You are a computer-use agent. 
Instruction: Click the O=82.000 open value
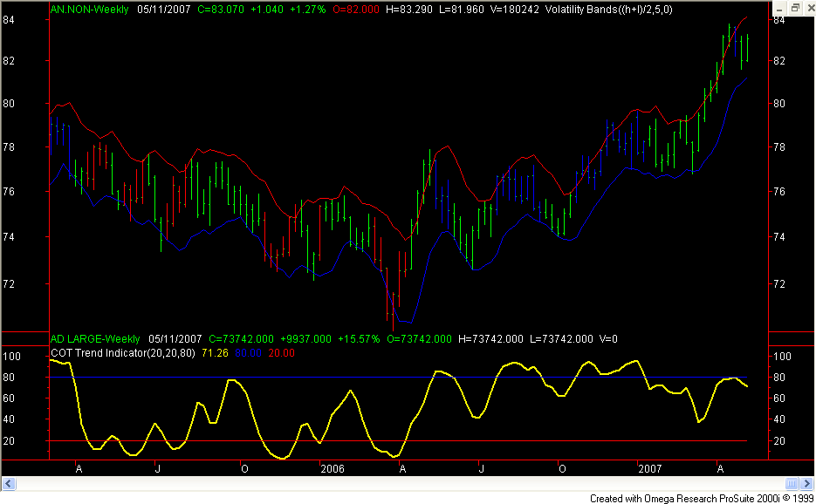coord(356,10)
